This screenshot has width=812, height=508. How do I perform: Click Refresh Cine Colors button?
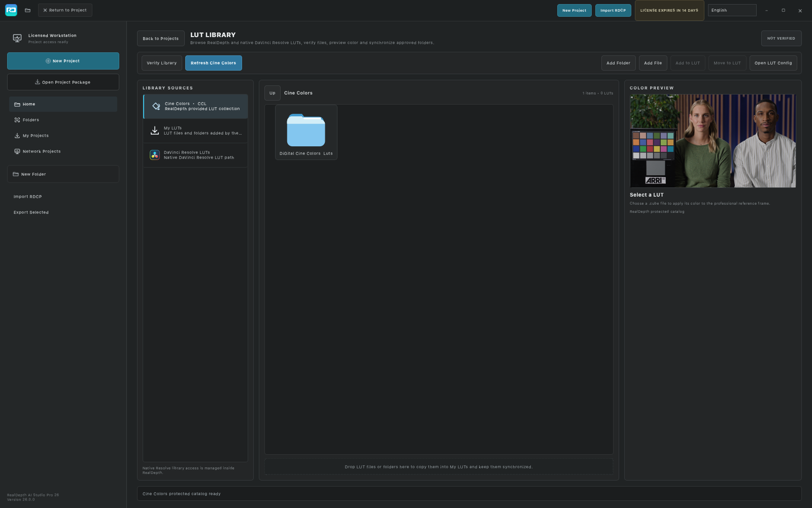[x=214, y=63]
